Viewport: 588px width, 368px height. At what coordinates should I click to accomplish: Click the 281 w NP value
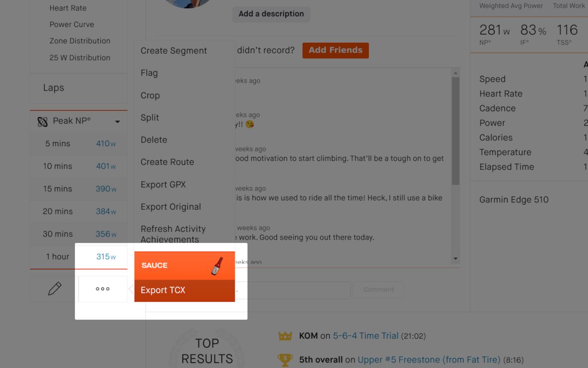coord(495,30)
